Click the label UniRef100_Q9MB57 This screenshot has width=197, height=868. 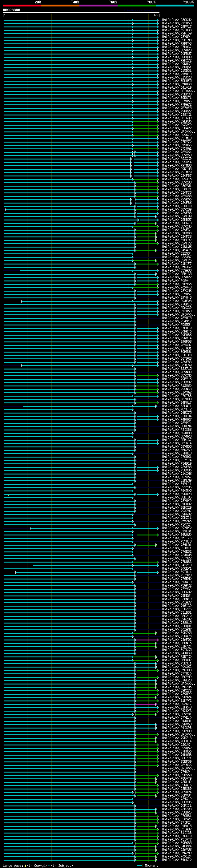[176, 220]
